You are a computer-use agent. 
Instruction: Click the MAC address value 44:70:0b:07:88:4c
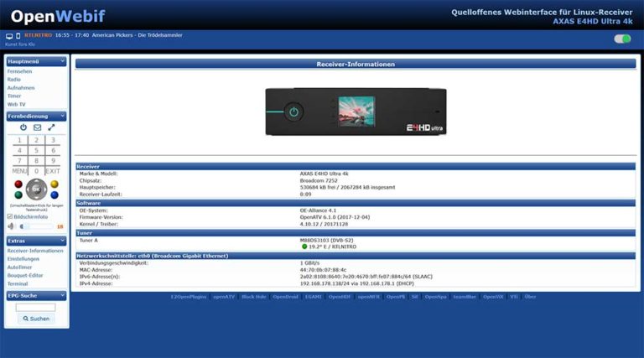point(323,270)
